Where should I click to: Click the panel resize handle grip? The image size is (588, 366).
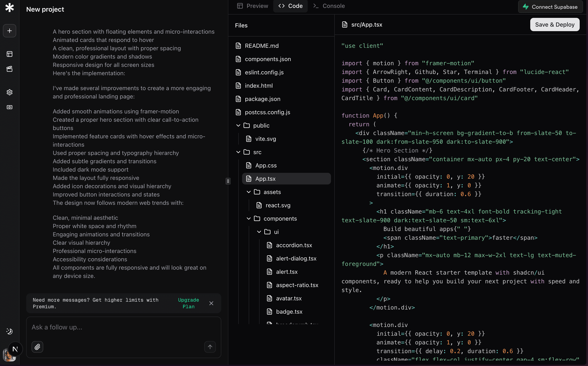(x=228, y=181)
